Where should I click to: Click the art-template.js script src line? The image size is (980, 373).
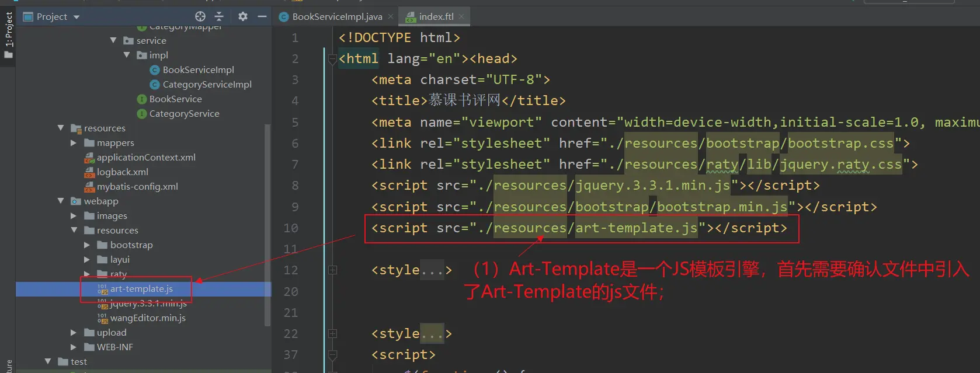coord(579,228)
